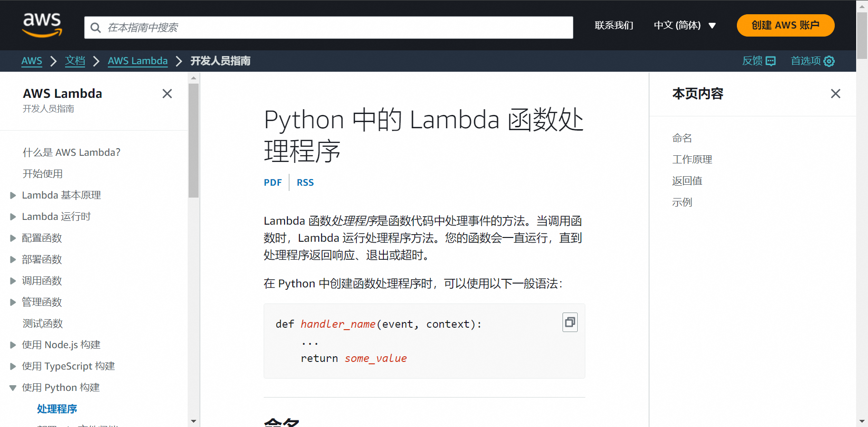Close the 本页内容 panel
Image resolution: width=868 pixels, height=427 pixels.
tap(836, 94)
